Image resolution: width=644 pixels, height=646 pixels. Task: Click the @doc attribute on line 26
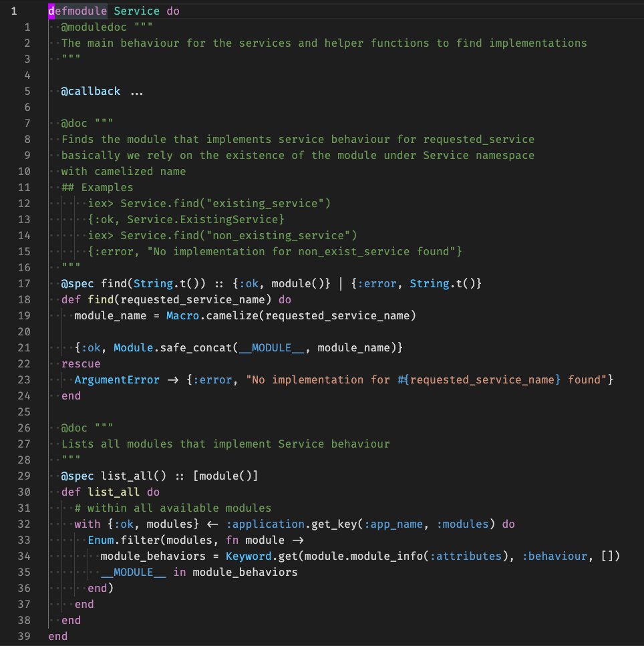point(74,428)
